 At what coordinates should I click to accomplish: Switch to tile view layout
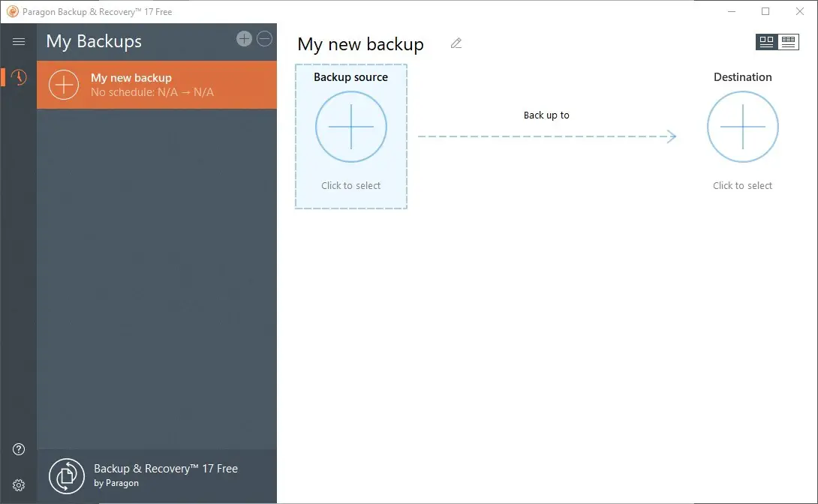[766, 42]
